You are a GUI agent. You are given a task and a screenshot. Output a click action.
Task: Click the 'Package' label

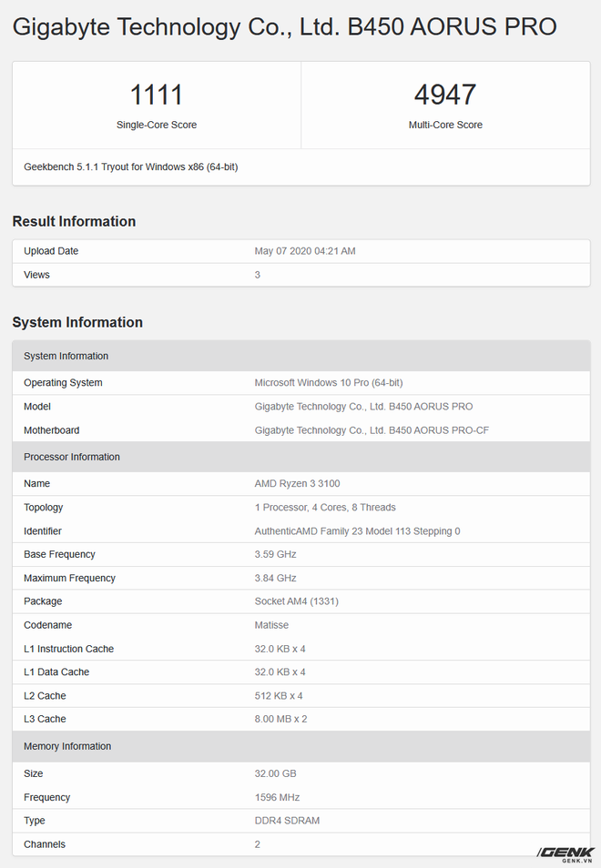tap(43, 601)
